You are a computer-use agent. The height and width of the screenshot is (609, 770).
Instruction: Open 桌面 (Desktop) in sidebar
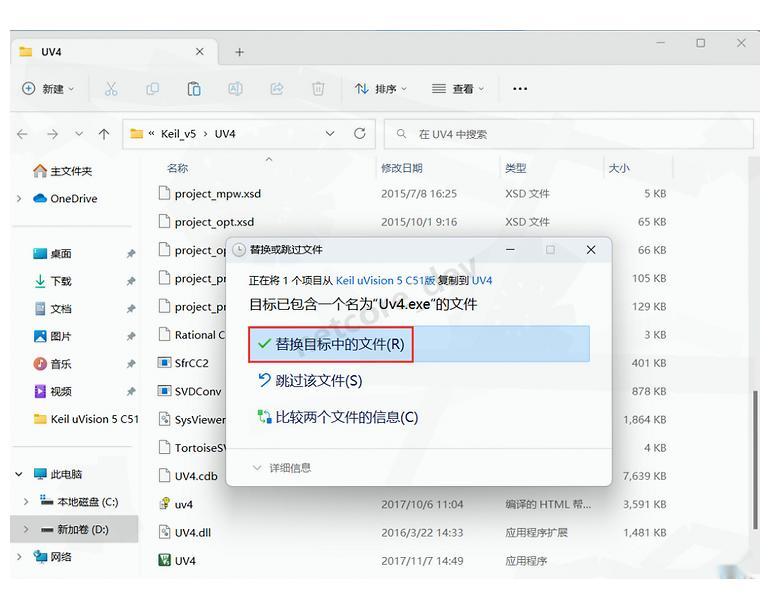tap(53, 253)
